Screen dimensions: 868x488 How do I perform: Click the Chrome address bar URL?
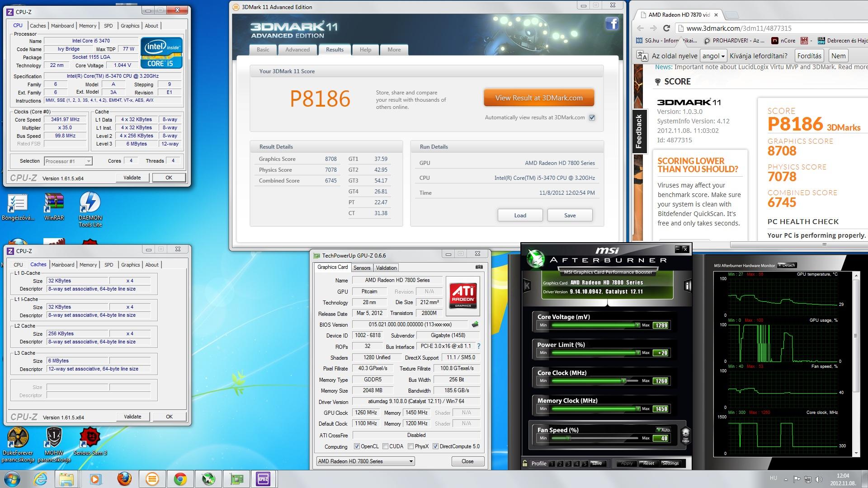(x=739, y=28)
